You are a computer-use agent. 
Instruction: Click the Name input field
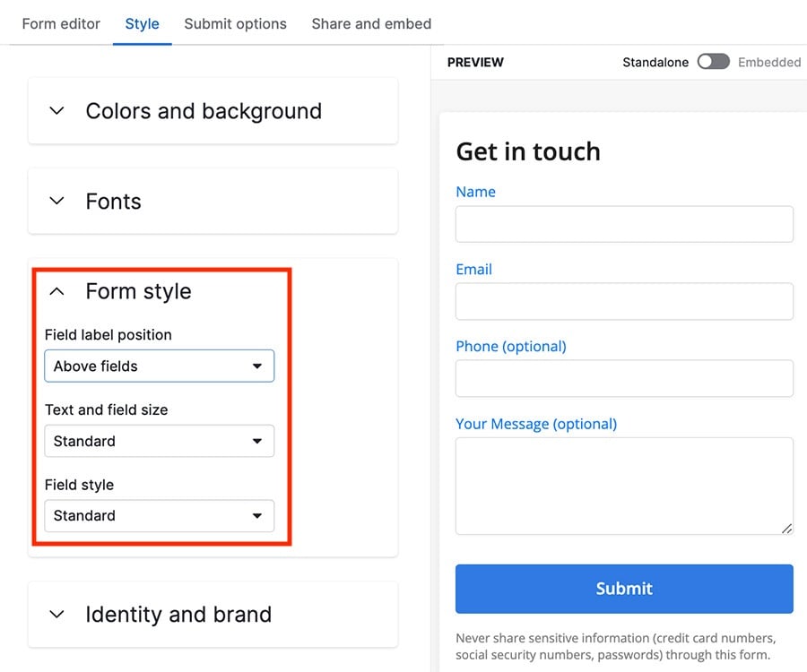tap(623, 224)
